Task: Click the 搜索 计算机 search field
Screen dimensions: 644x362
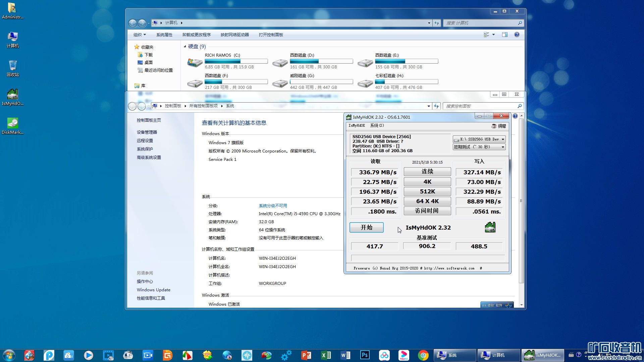Action: [483, 23]
